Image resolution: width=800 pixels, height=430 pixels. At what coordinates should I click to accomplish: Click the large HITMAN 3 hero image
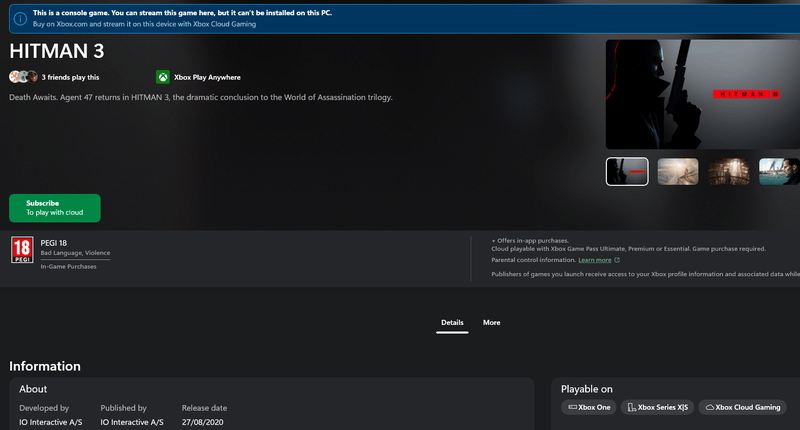click(x=703, y=94)
